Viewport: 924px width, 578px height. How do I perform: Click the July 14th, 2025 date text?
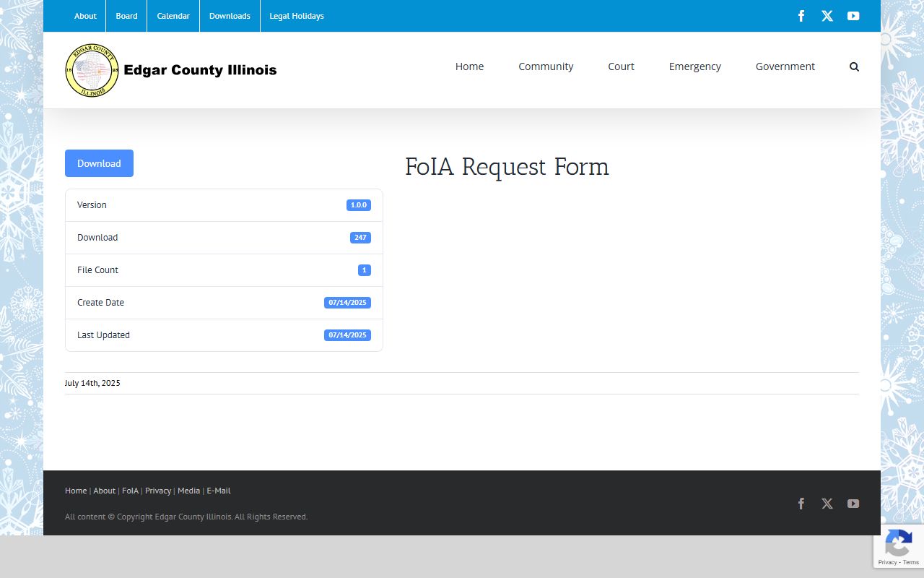pos(92,383)
